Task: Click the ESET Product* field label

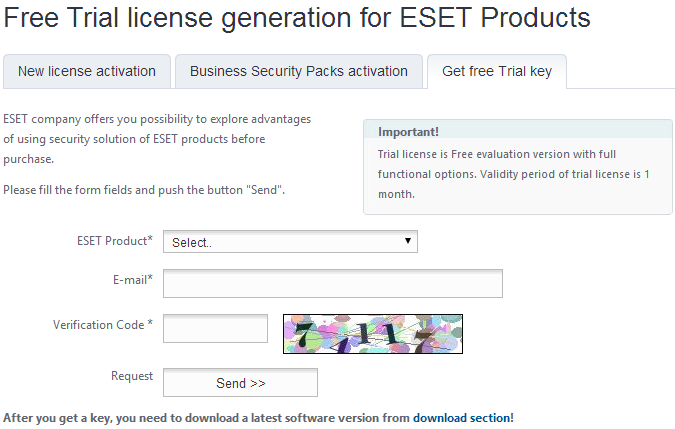Action: tap(115, 241)
